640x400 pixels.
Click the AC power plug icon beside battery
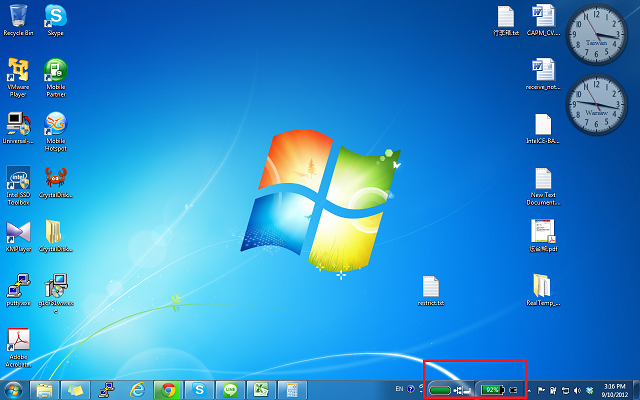(513, 390)
